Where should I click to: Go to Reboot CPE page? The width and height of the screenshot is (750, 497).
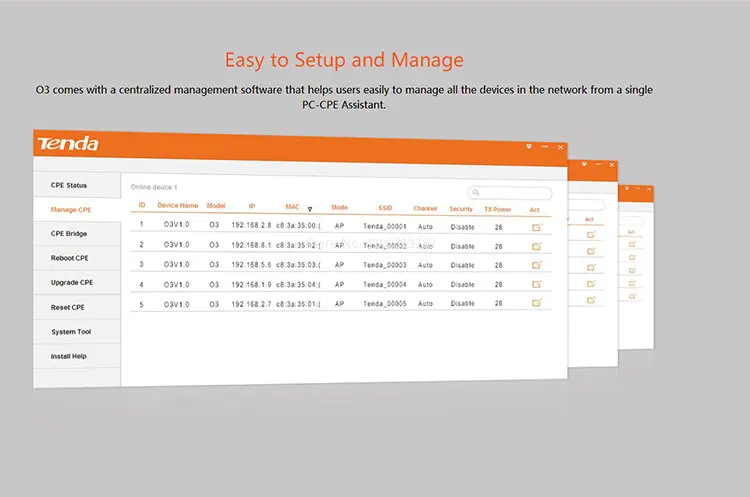coord(70,258)
